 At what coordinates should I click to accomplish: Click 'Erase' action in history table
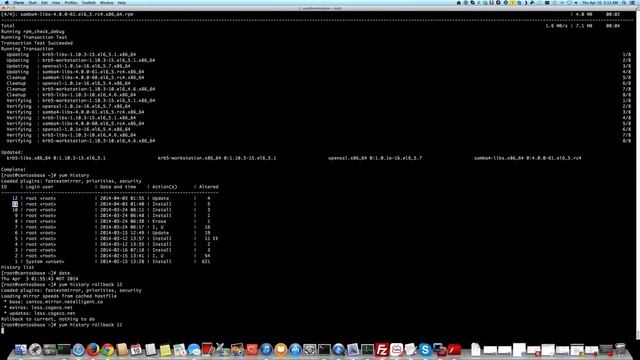159,221
